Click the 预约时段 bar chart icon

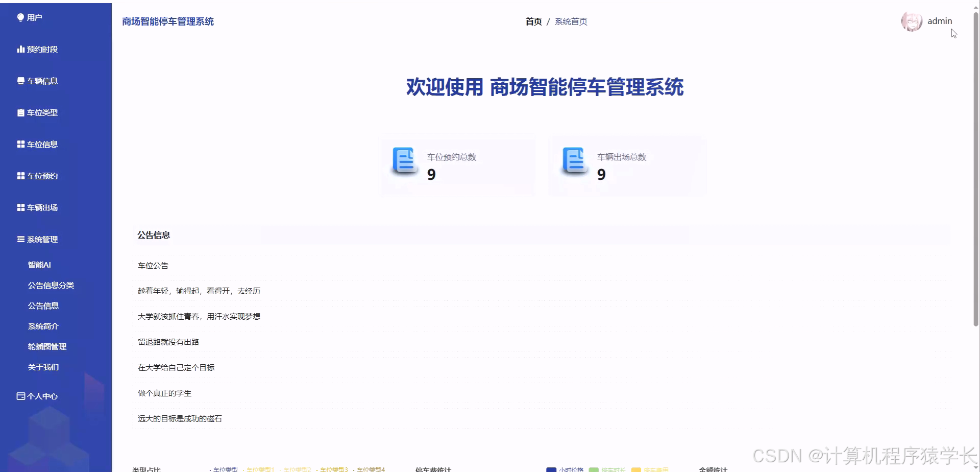click(x=20, y=49)
